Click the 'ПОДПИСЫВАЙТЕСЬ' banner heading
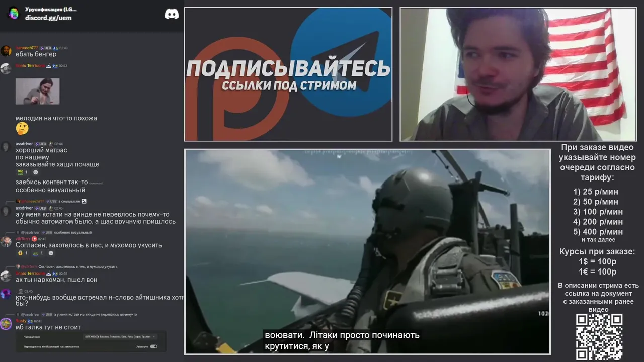The width and height of the screenshot is (644, 362). (288, 68)
